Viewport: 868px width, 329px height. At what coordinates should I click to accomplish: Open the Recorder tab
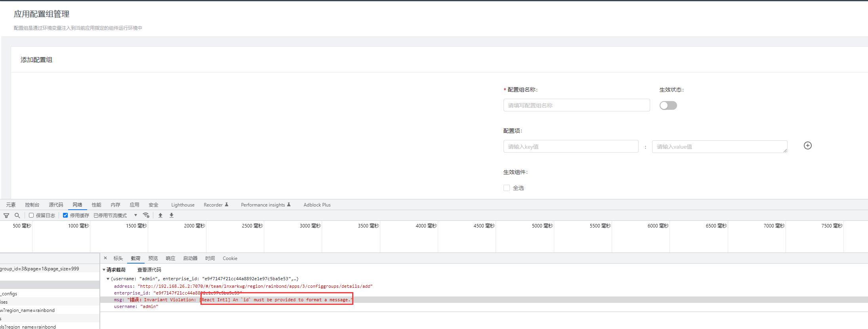click(216, 205)
